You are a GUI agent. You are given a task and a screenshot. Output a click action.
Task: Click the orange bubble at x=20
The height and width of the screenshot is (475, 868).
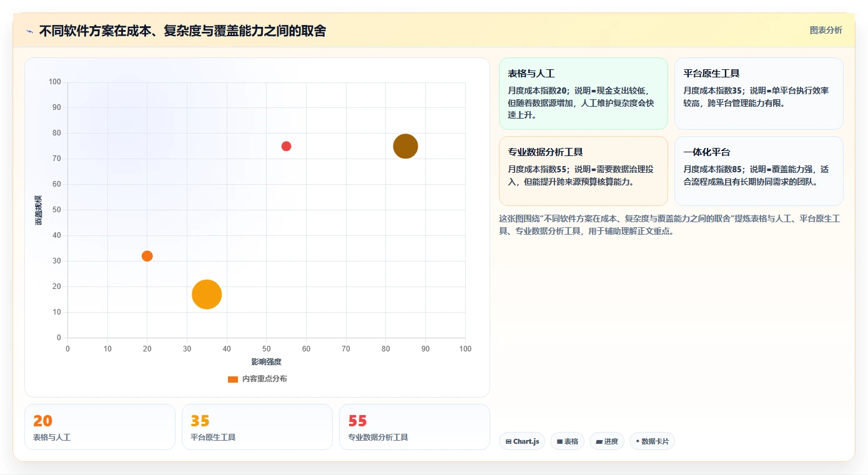(147, 256)
